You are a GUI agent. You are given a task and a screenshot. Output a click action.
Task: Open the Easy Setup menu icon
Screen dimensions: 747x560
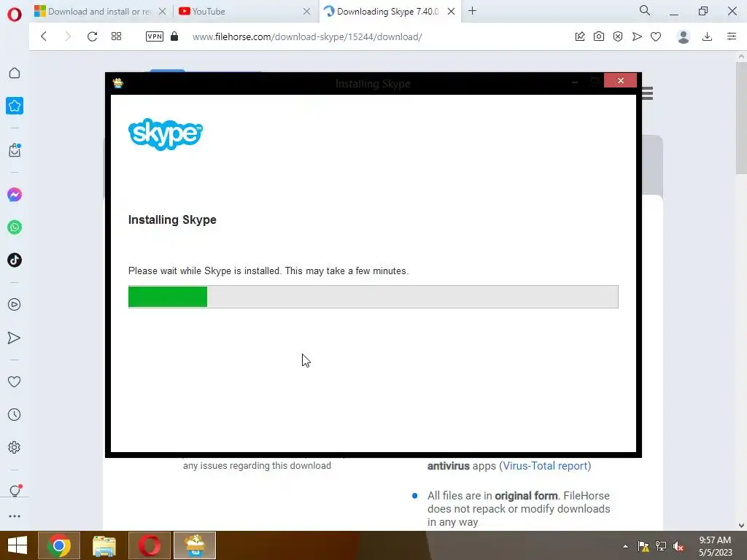pyautogui.click(x=732, y=36)
